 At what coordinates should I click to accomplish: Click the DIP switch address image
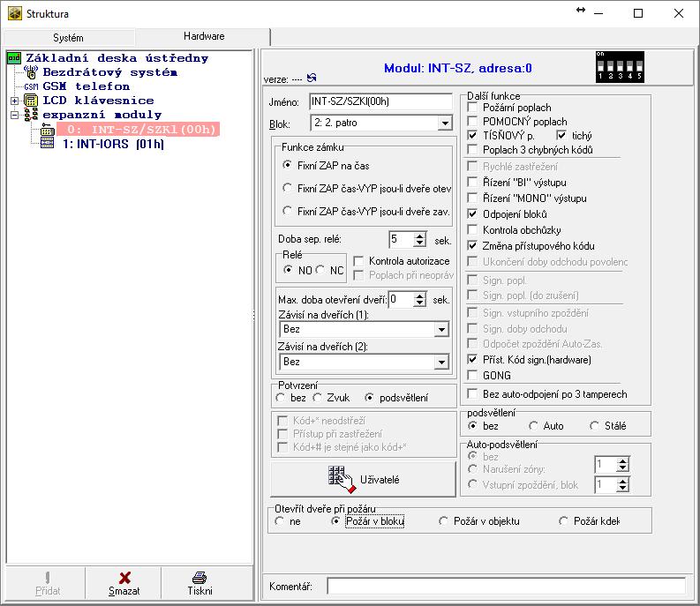click(620, 67)
